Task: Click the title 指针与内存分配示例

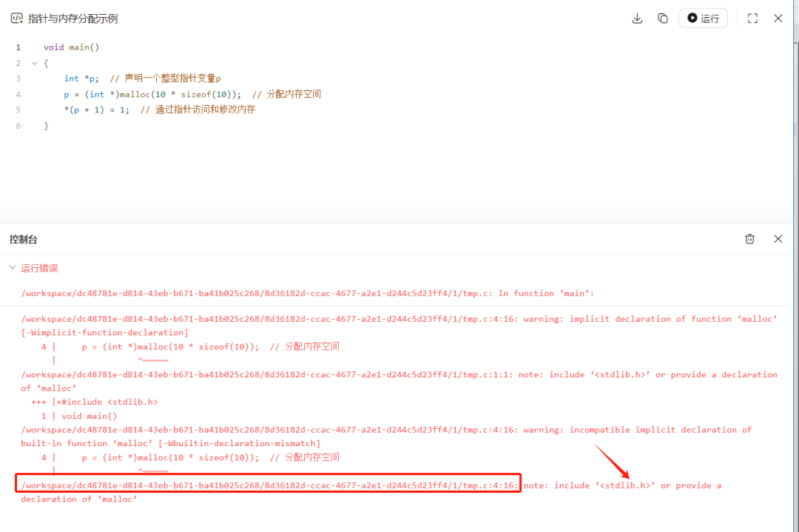Action: click(72, 17)
